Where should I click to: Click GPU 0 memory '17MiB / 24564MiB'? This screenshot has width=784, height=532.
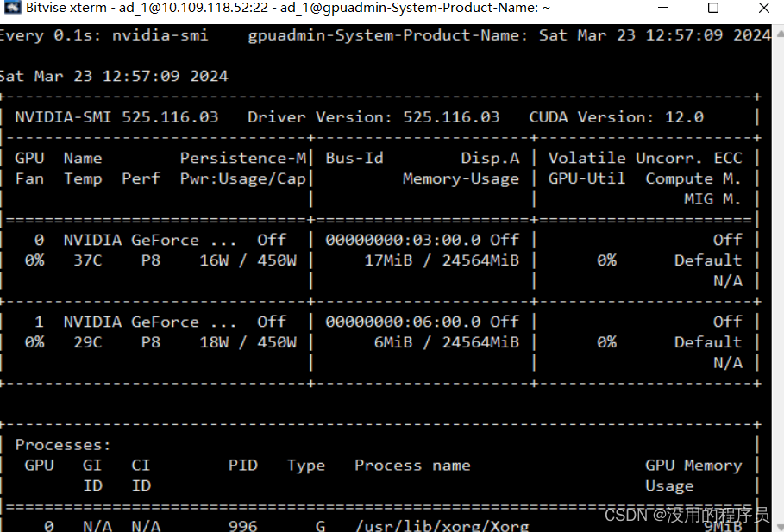pyautogui.click(x=442, y=260)
